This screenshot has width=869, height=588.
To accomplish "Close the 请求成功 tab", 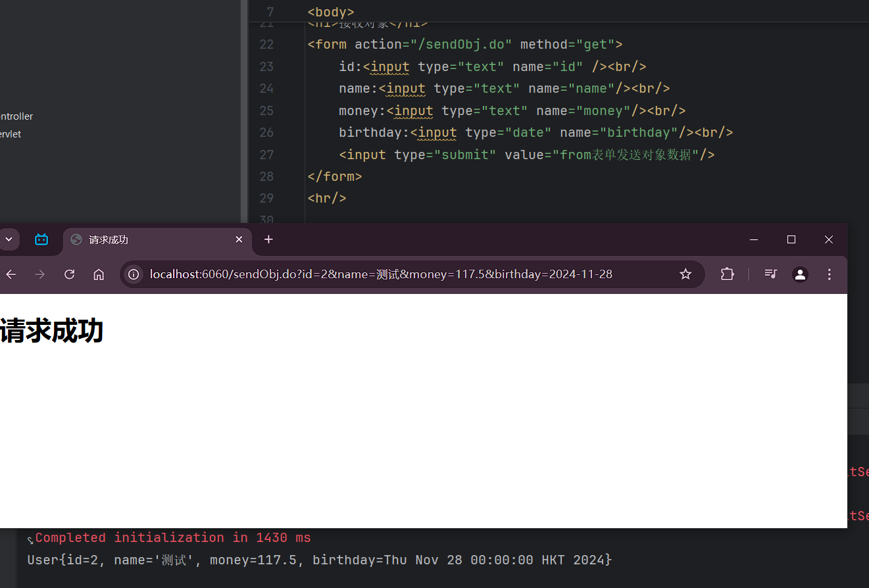I will [x=239, y=239].
